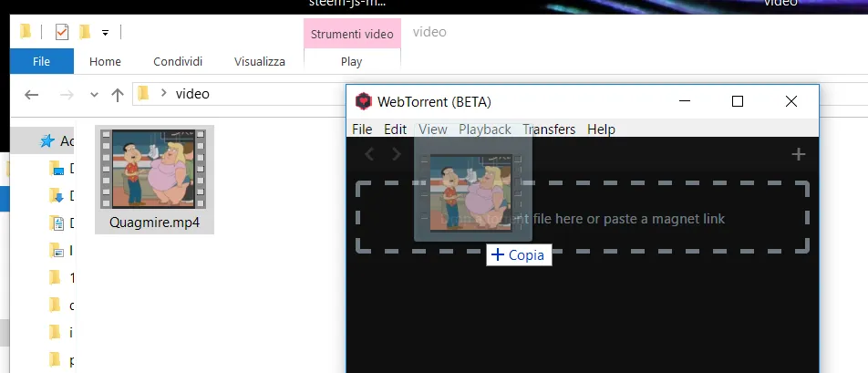
Task: Click the torrent drop zone area in WebTorrent
Action: pos(583,217)
